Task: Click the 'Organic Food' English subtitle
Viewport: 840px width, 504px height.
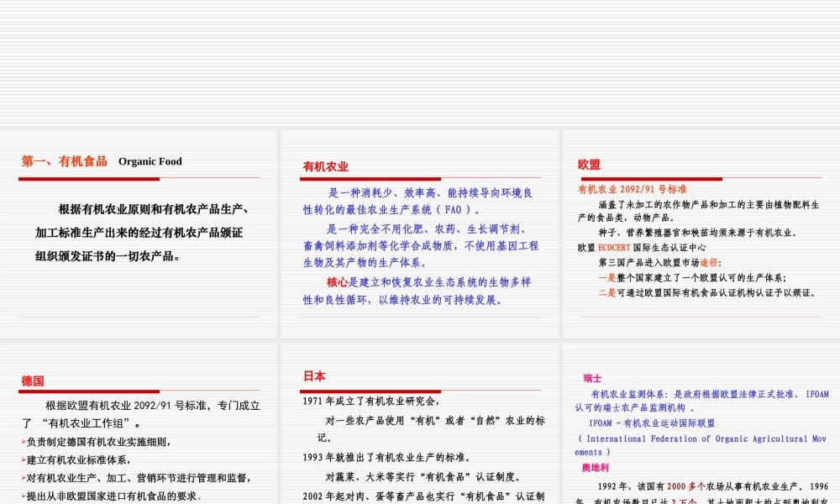Action: point(150,161)
